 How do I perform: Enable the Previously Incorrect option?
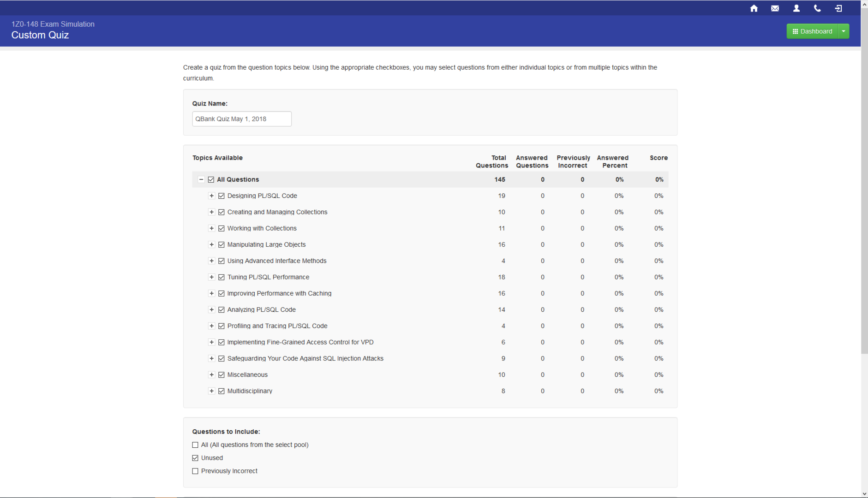195,471
